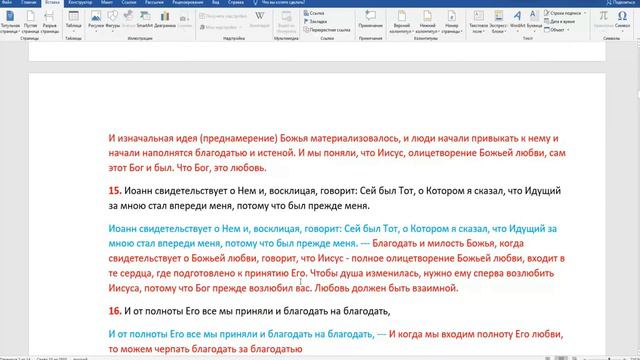
Task: Open Quick Parts (Экспресс-блоки)
Action: tap(498, 22)
